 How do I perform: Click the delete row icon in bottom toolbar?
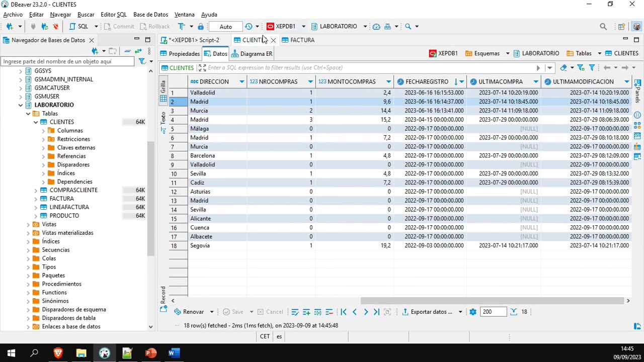[x=329, y=312]
